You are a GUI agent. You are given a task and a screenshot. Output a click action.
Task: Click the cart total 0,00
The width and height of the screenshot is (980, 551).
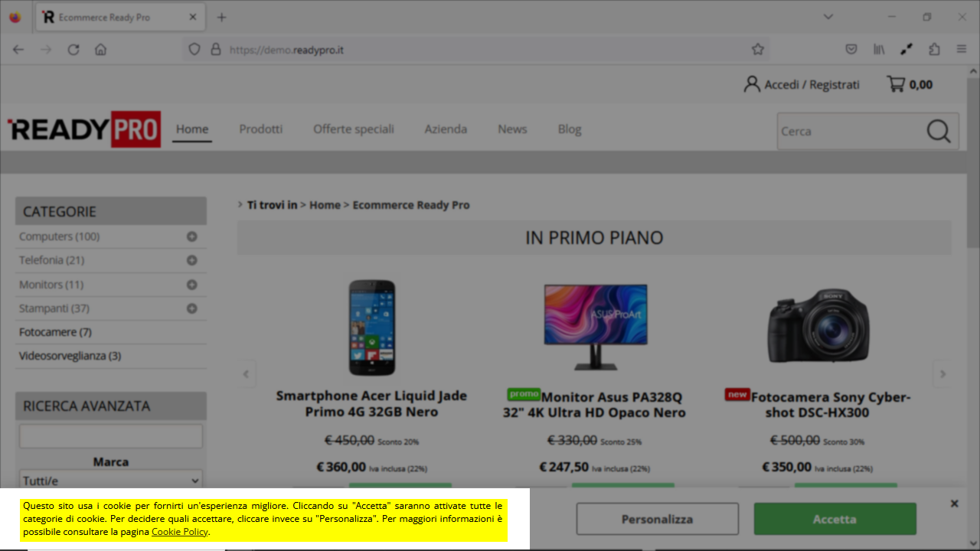point(921,84)
